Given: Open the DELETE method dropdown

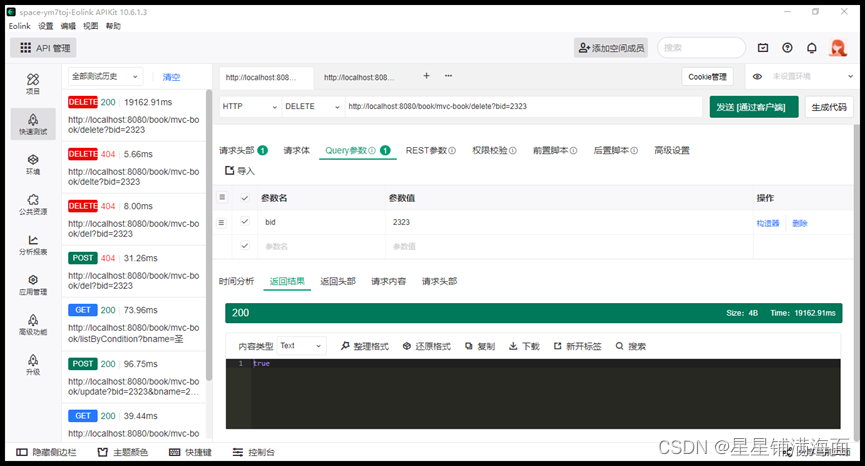Looking at the screenshot, I should pos(313,106).
